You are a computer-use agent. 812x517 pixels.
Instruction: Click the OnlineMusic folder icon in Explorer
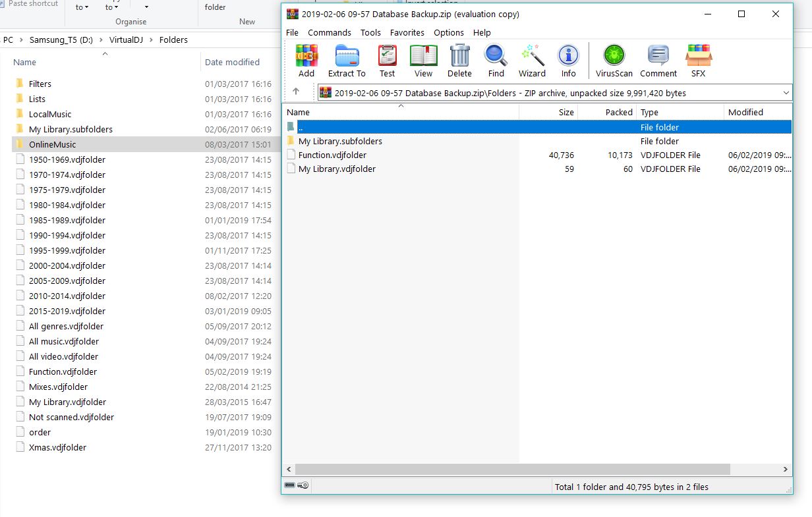pyautogui.click(x=18, y=144)
